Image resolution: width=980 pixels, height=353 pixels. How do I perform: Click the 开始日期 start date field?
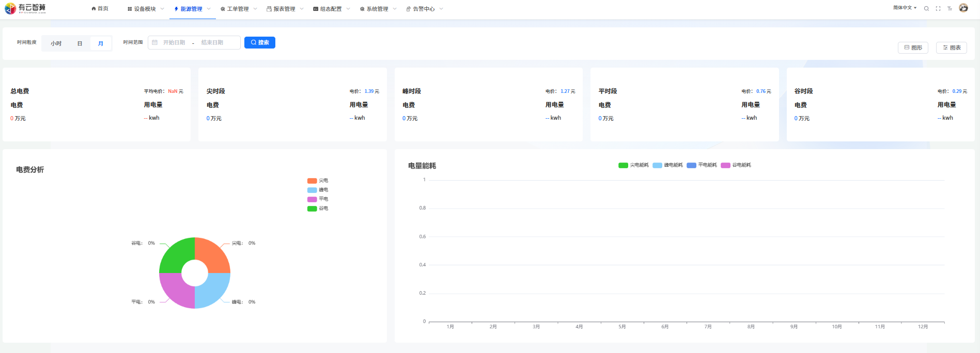[x=174, y=42]
